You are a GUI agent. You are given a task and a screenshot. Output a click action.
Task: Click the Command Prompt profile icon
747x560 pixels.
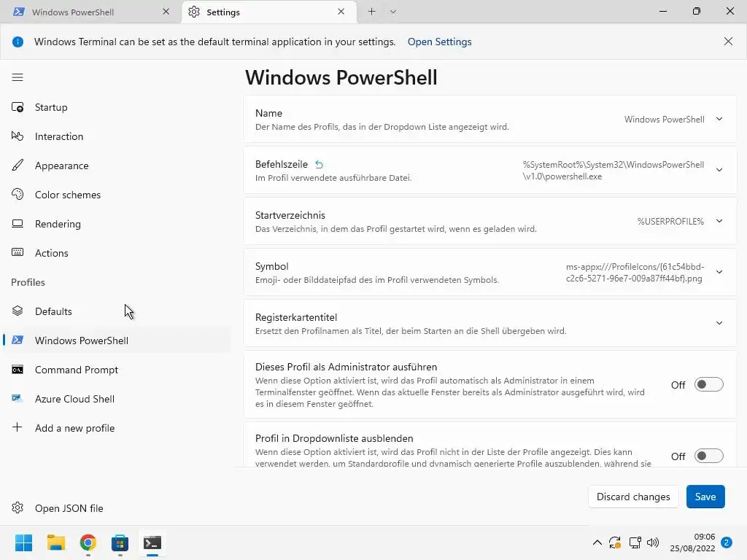pyautogui.click(x=18, y=370)
